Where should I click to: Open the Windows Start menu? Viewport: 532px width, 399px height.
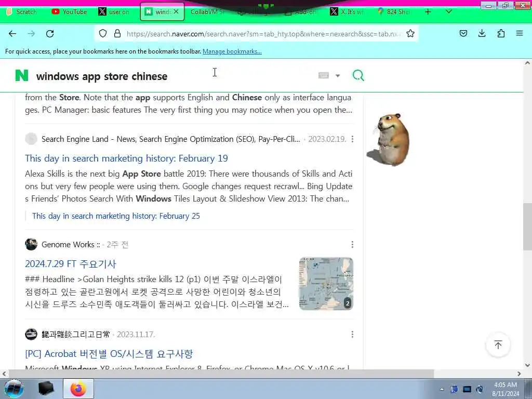point(14,389)
